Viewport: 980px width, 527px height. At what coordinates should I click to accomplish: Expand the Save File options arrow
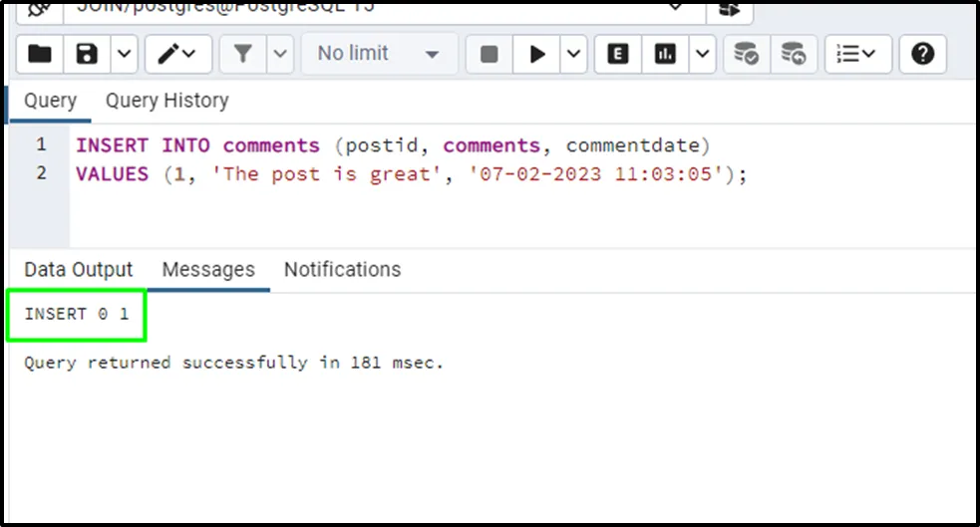tap(124, 54)
